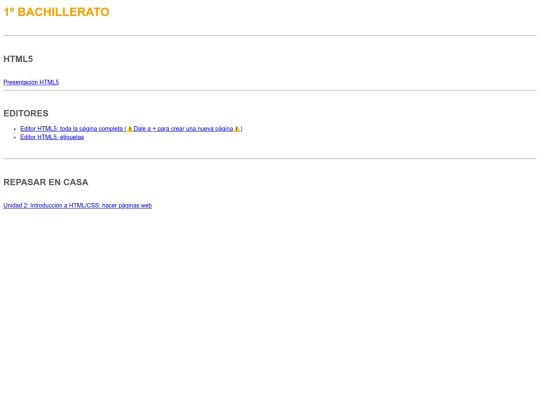The height and width of the screenshot is (405, 540).
Task: Open the Presentación HTML5 link
Action: pyautogui.click(x=31, y=82)
